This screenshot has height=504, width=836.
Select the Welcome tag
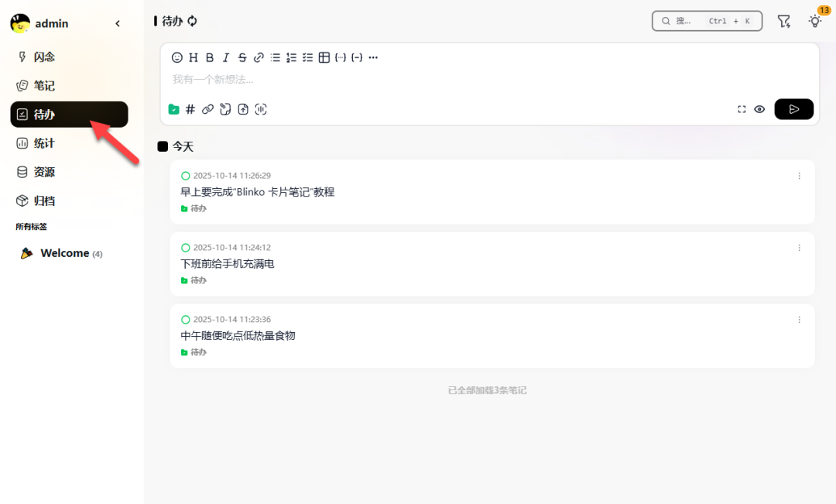(70, 253)
